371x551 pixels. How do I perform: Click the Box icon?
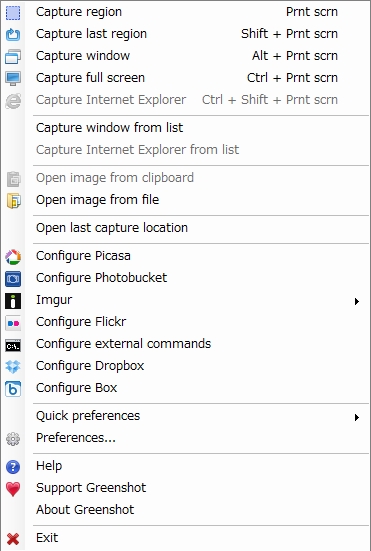13,389
